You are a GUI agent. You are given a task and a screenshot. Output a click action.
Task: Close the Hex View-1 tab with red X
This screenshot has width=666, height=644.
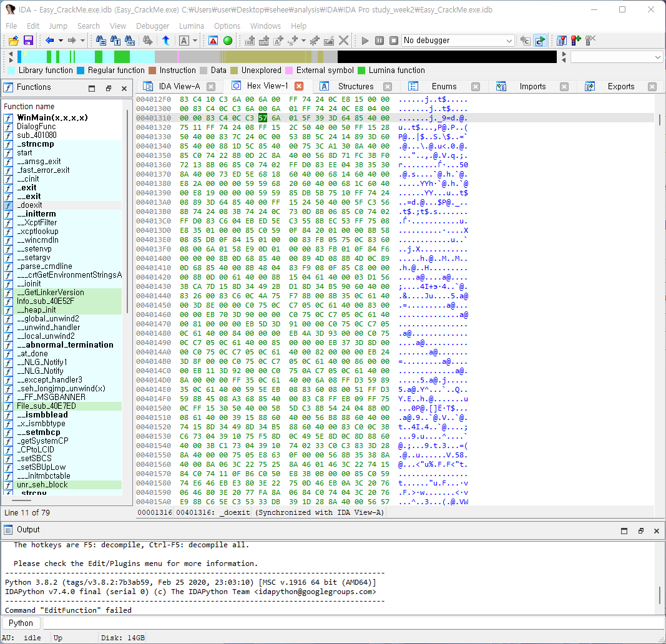[299, 86]
